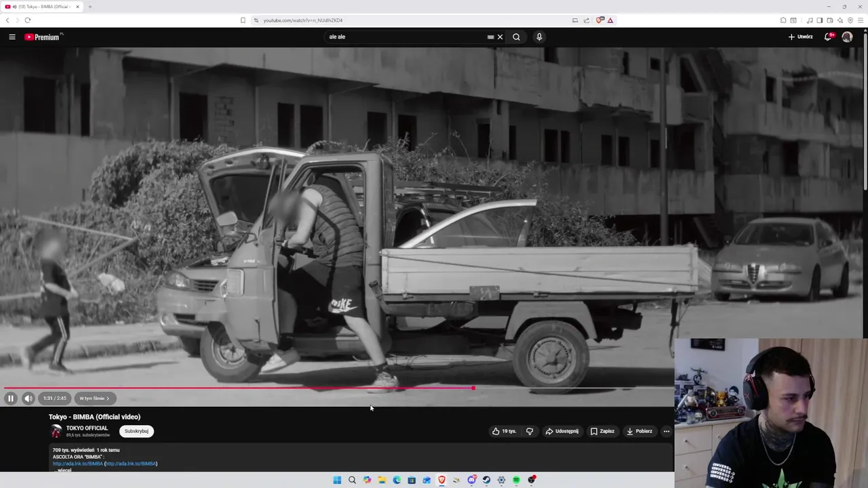Screen dimensions: 868x488
Task: Open Microsoft Store from taskbar
Action: [x=412, y=480]
